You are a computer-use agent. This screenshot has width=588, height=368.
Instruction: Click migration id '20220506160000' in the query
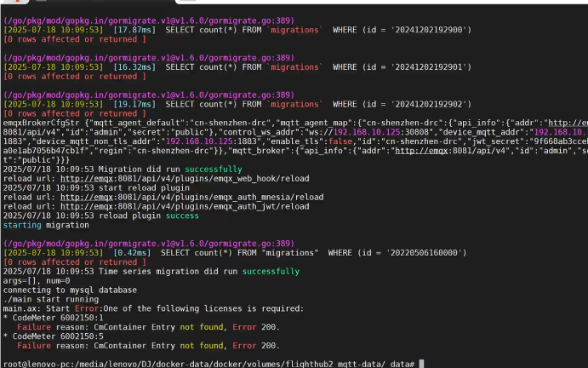(x=424, y=253)
